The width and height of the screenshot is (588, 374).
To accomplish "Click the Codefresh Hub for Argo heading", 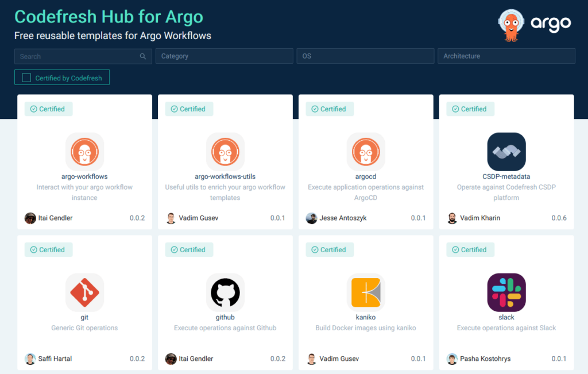I will pos(109,17).
